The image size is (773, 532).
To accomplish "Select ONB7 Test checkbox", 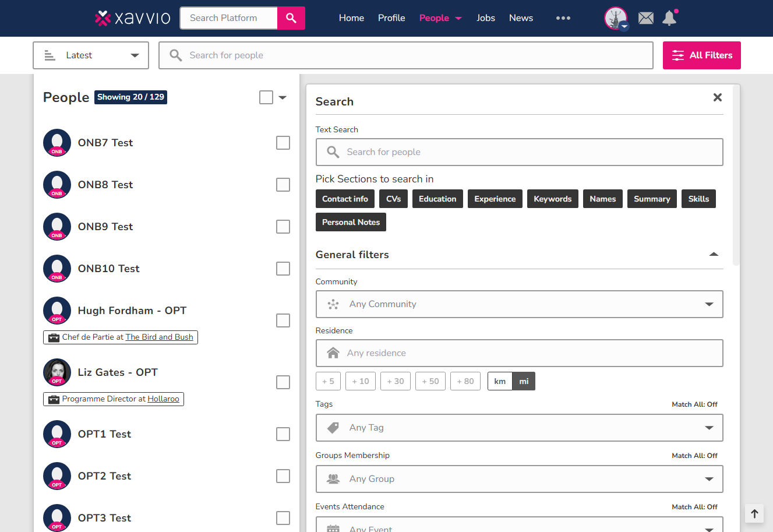I will pos(283,143).
